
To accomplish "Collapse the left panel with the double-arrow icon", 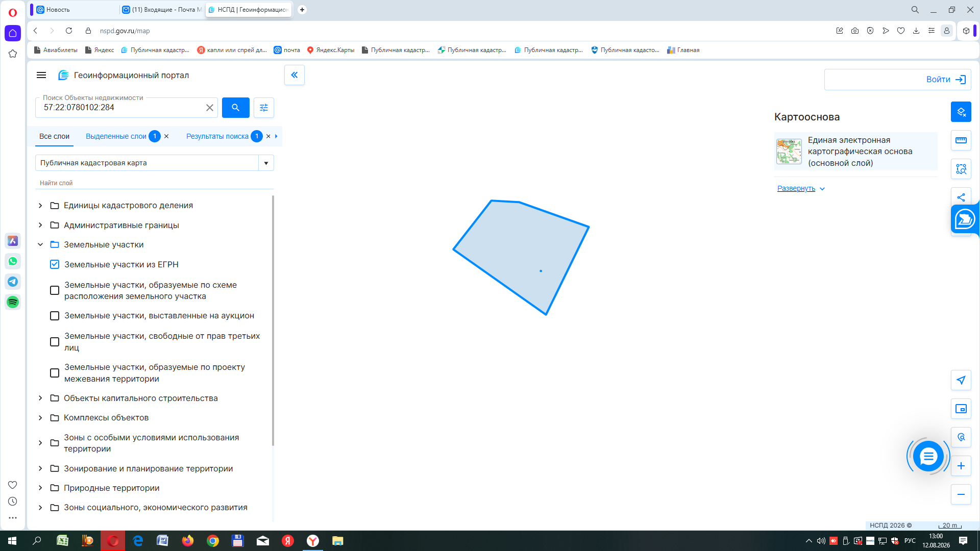I will pyautogui.click(x=295, y=75).
